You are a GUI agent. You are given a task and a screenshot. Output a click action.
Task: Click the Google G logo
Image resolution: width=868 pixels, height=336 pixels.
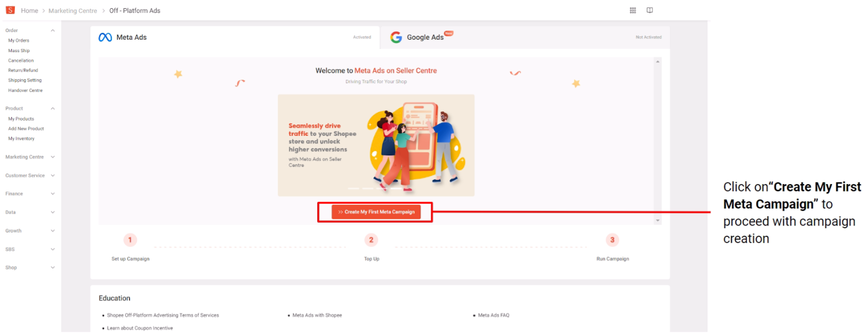pos(396,37)
